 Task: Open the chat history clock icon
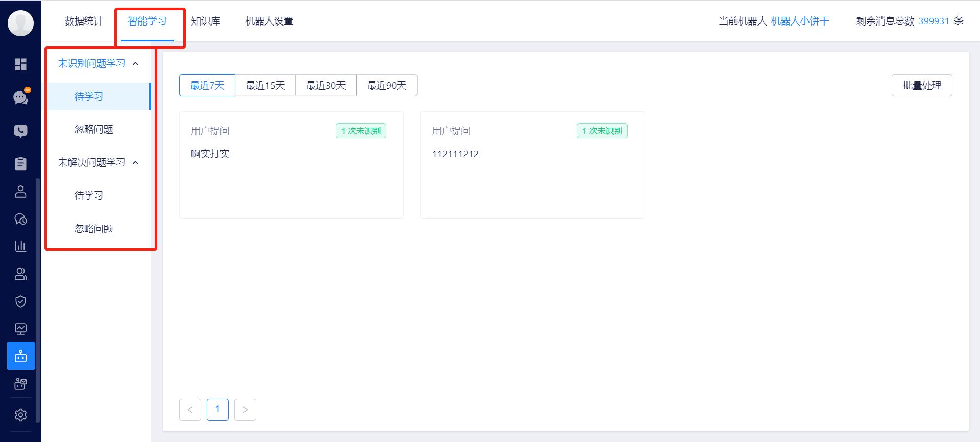pyautogui.click(x=20, y=218)
